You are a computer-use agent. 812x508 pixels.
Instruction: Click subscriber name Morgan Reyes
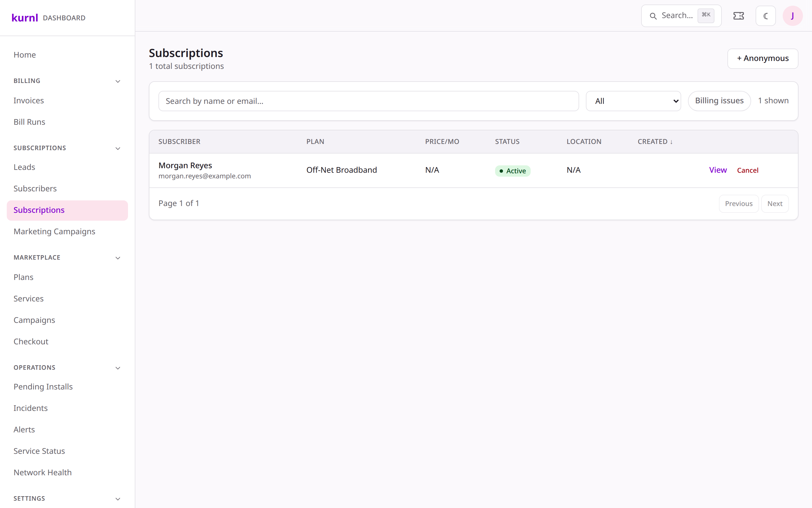[x=185, y=166]
